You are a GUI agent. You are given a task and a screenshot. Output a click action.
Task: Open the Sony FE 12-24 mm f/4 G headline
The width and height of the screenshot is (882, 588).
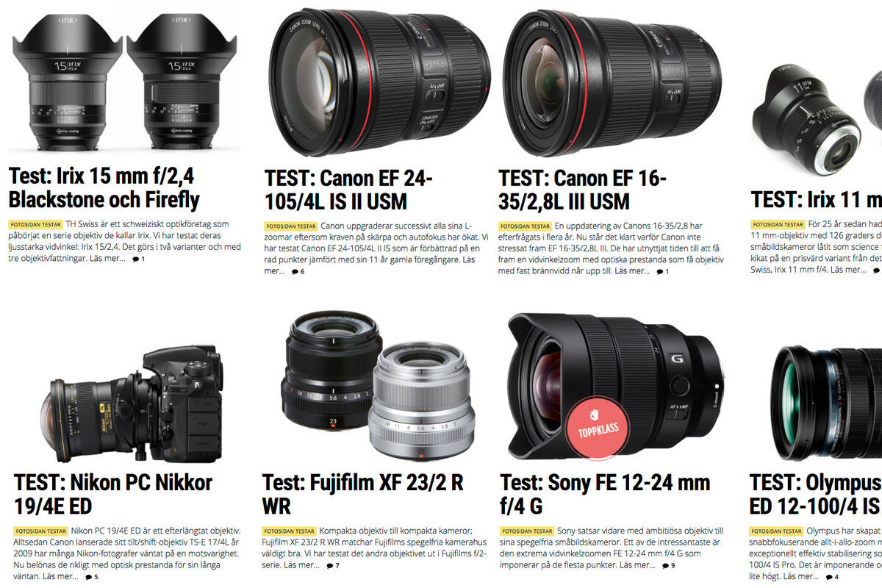coord(605,494)
